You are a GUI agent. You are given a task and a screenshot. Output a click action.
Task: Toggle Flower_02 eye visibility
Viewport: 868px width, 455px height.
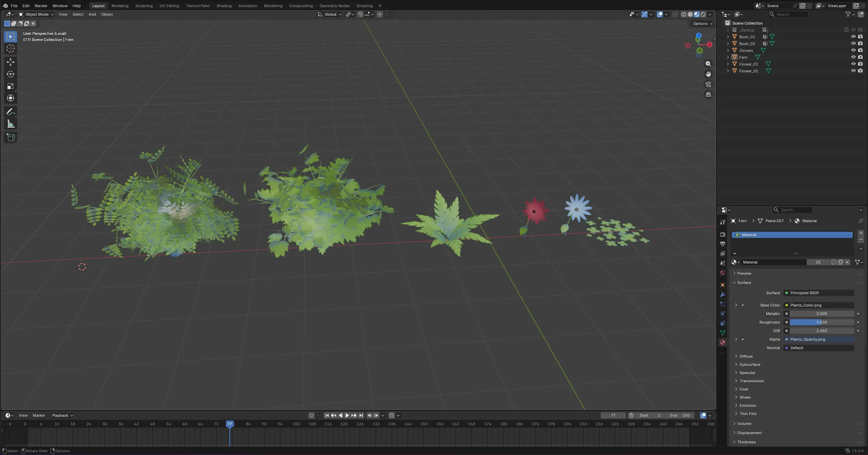pos(853,71)
